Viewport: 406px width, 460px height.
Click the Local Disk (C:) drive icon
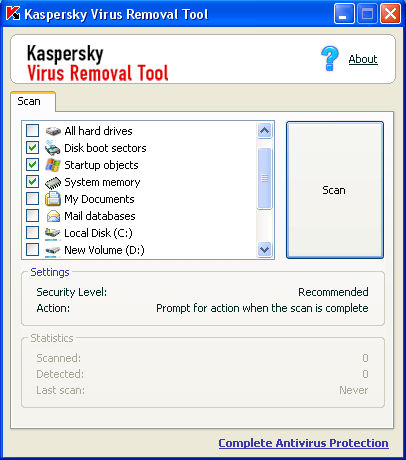(53, 233)
